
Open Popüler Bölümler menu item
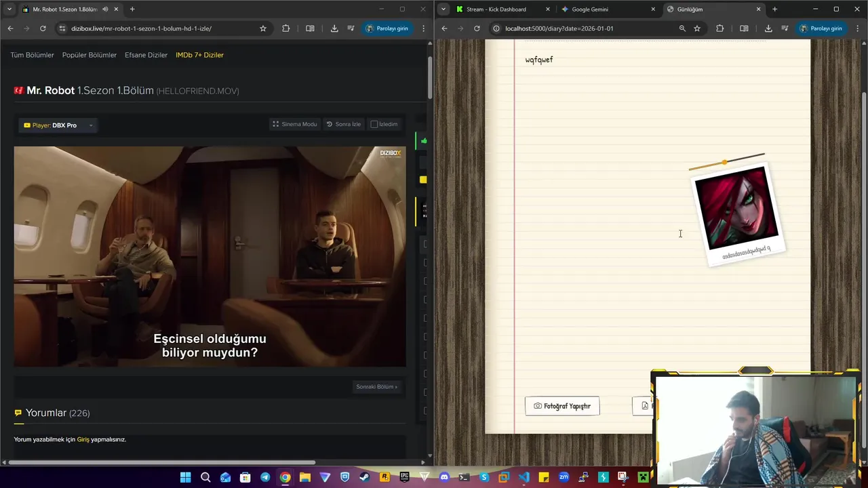90,55
